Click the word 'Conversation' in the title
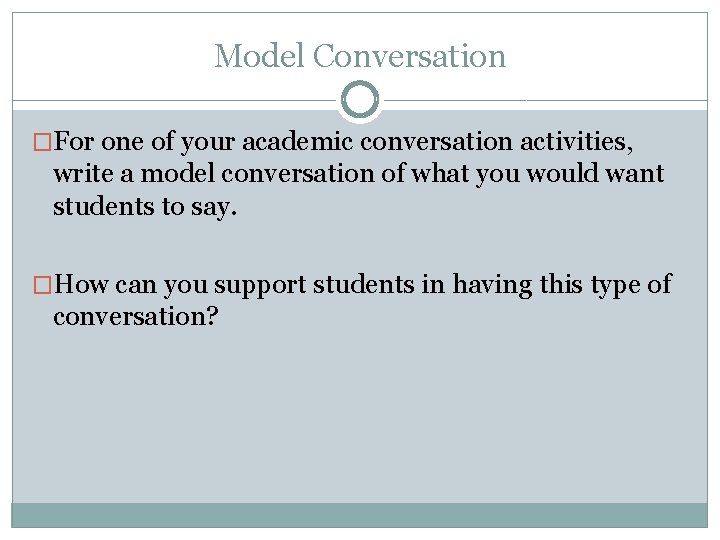The height and width of the screenshot is (540, 720). point(409,56)
